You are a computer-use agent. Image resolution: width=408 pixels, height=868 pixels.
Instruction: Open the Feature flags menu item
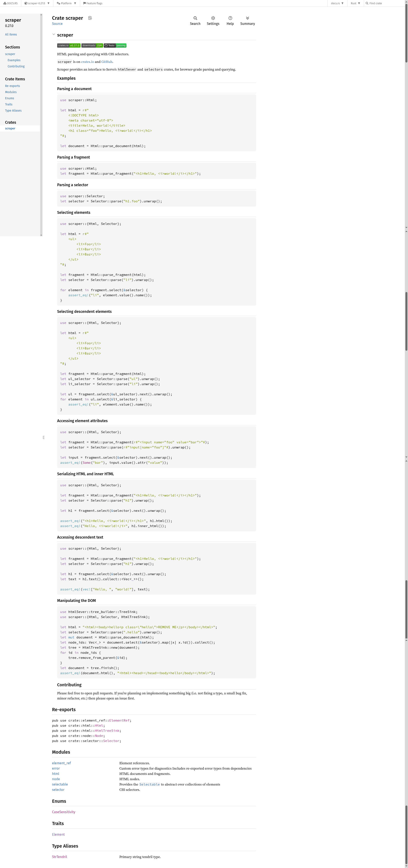pyautogui.click(x=93, y=3)
